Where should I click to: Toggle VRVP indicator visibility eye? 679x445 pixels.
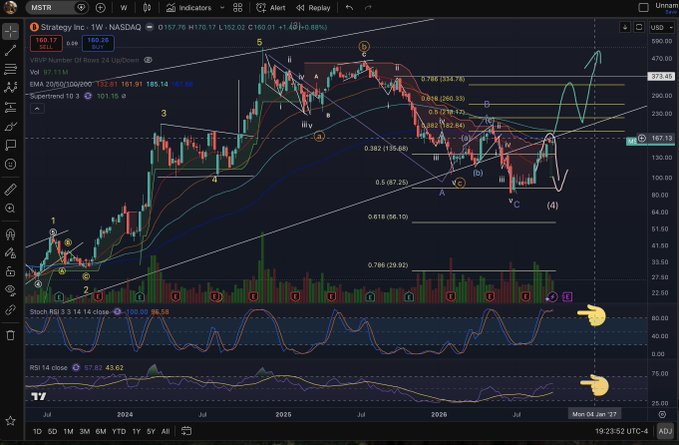pyautogui.click(x=148, y=60)
